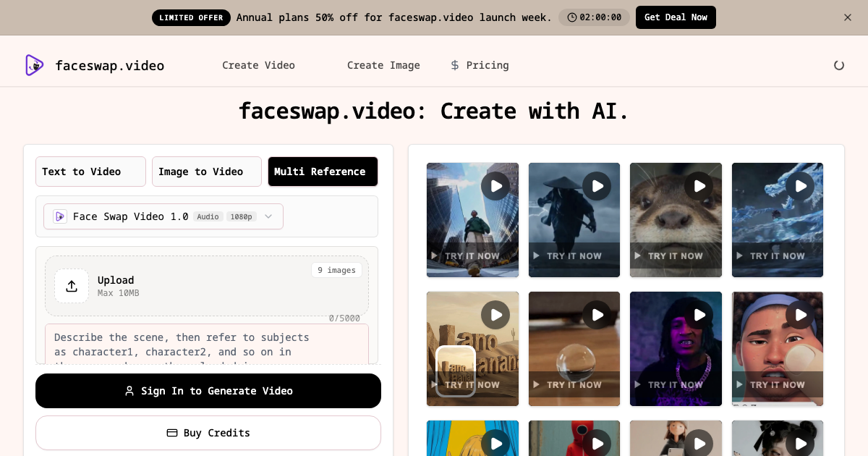This screenshot has height=456, width=868.
Task: Click the loading spinner icon in header
Action: pos(839,65)
